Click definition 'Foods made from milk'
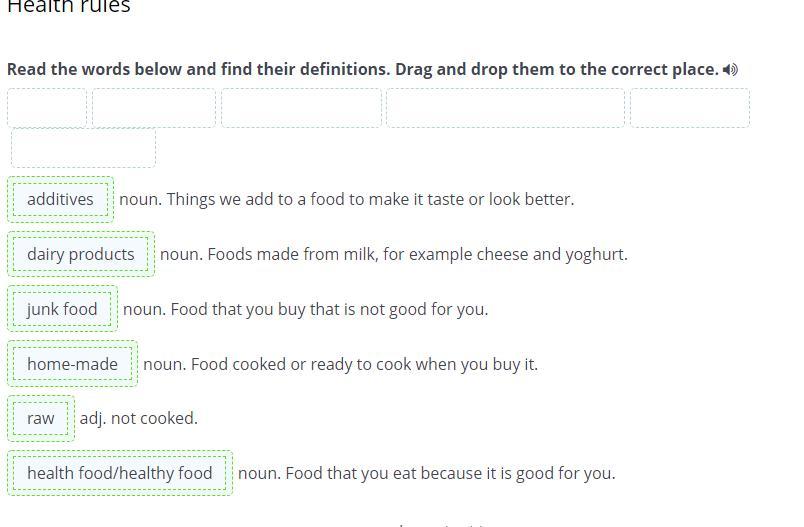The image size is (804, 527). [394, 254]
